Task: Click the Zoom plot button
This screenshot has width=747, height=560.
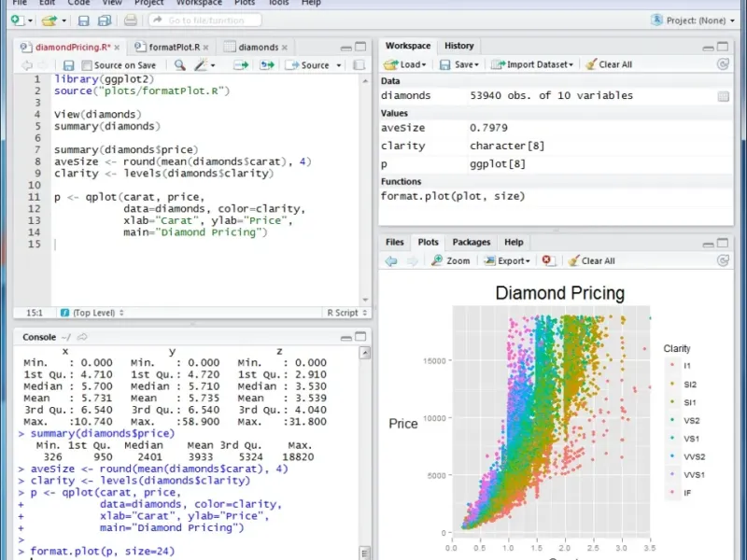Action: pos(450,261)
